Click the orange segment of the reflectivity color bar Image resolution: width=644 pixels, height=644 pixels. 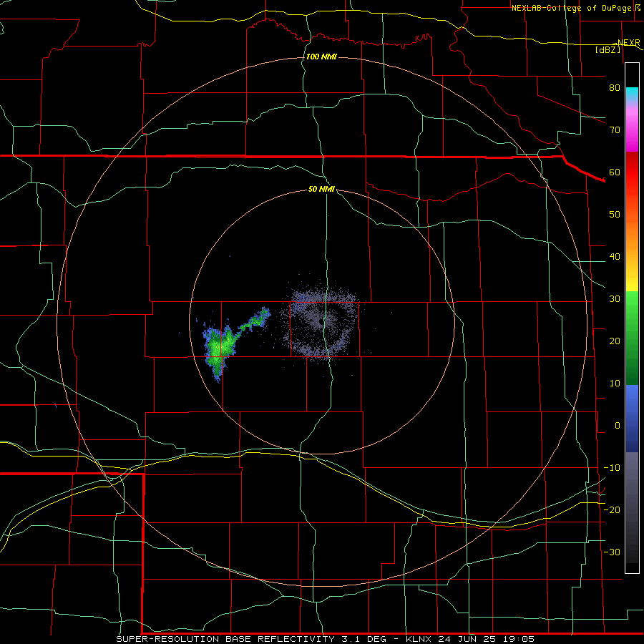(x=632, y=230)
